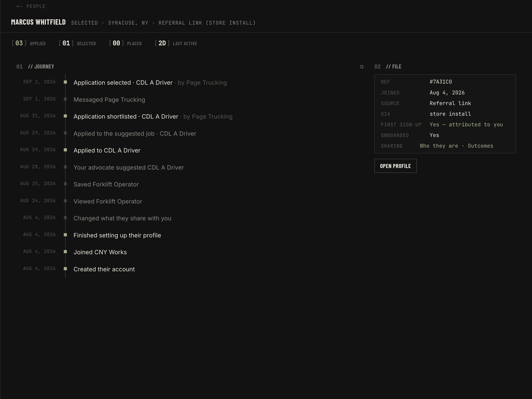Select the 'Joined CNY Works' entry
Image resolution: width=532 pixels, height=399 pixels.
(100, 252)
